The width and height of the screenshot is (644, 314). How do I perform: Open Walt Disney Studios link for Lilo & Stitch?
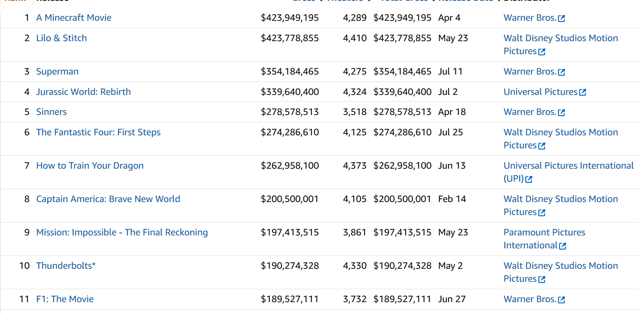(561, 44)
